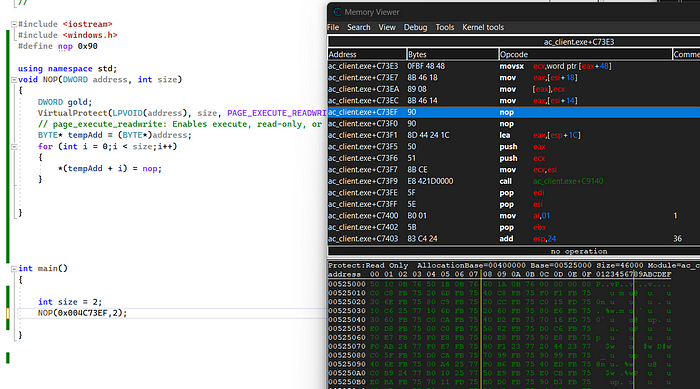The image size is (700, 389).
Task: Click hex dump row 00525040
Action: pyautogui.click(x=500, y=320)
